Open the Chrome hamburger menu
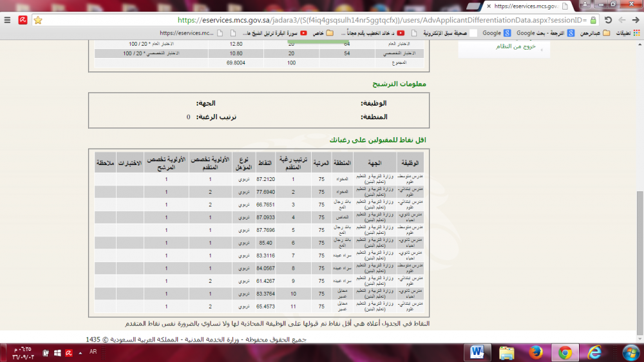Image resolution: width=644 pixels, height=362 pixels. [x=7, y=20]
